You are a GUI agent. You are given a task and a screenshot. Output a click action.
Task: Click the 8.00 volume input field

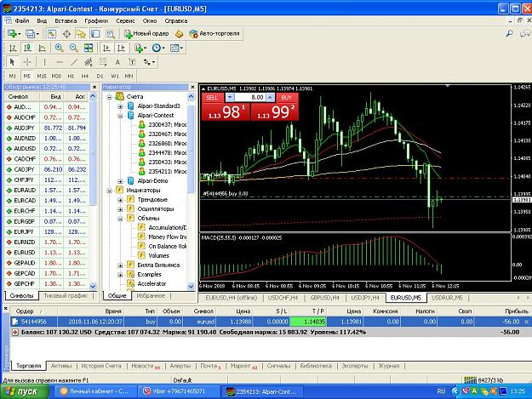click(x=250, y=98)
